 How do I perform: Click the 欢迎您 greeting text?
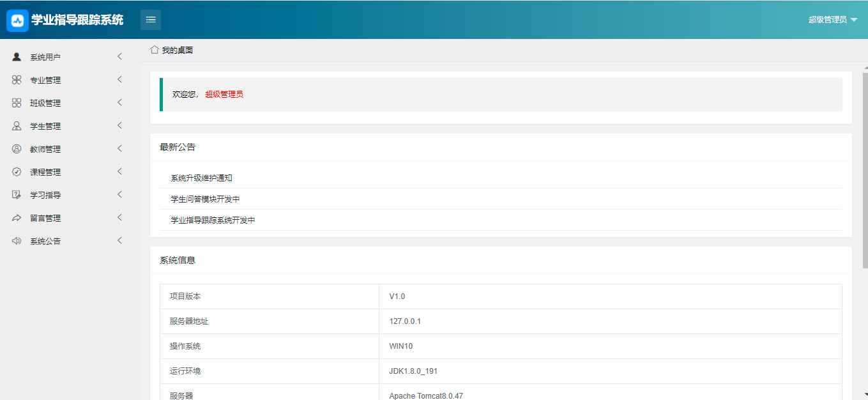pyautogui.click(x=186, y=95)
